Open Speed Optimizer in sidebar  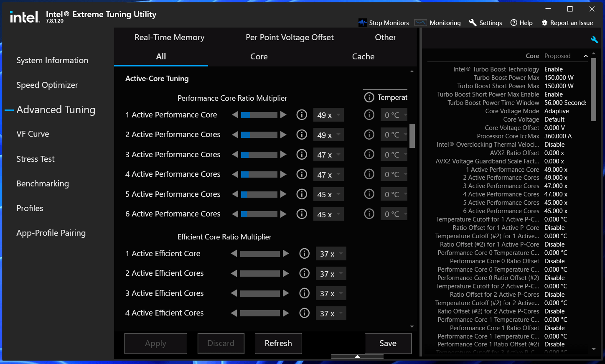click(47, 85)
